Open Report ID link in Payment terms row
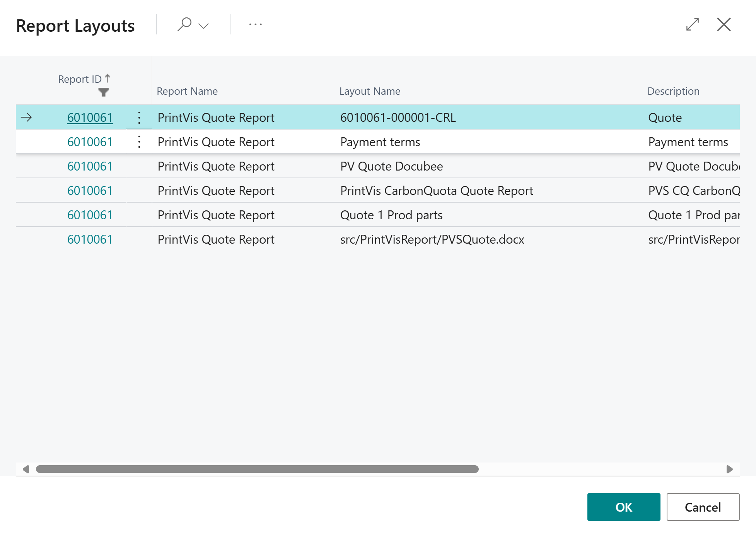Viewport: 756px width, 536px height. [90, 142]
